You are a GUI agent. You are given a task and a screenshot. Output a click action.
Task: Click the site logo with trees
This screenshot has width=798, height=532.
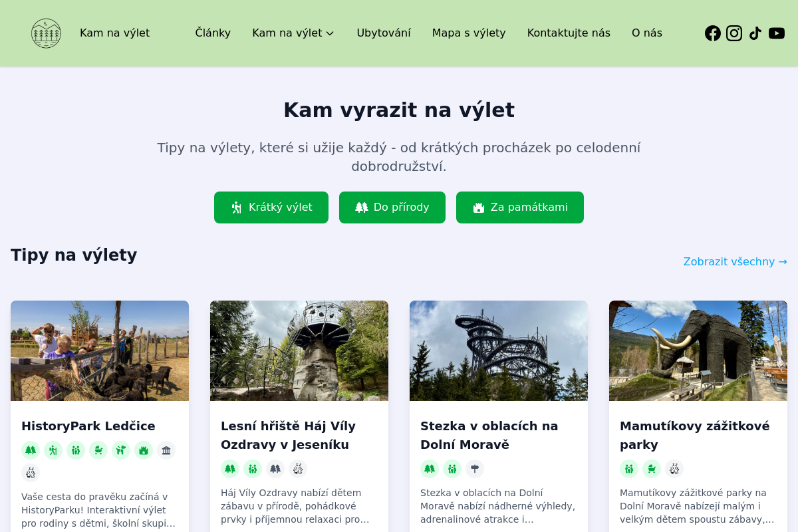46,33
